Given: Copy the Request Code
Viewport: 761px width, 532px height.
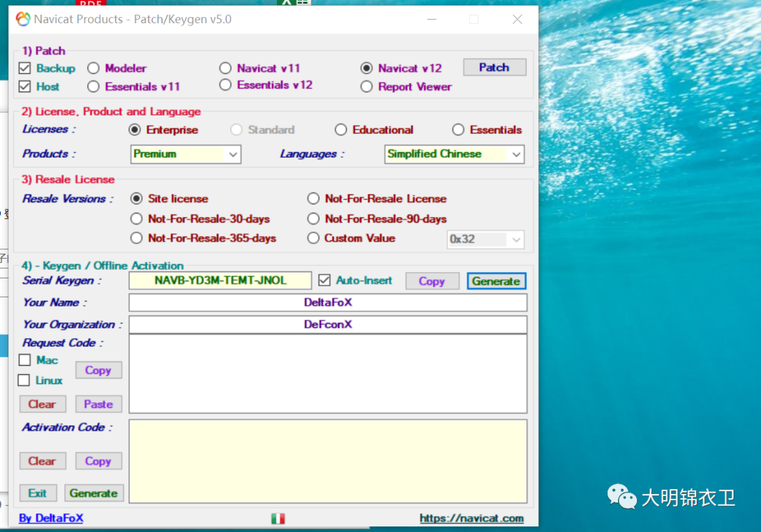Looking at the screenshot, I should point(99,370).
